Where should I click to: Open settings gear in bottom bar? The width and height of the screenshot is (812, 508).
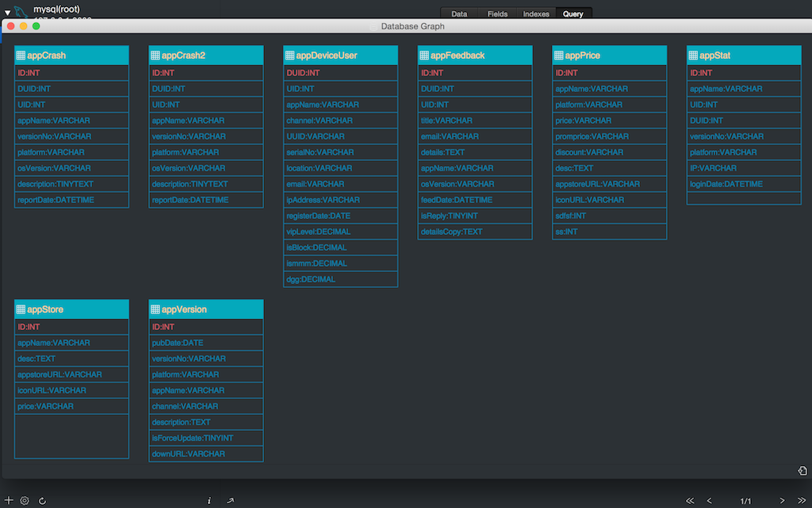coord(25,501)
